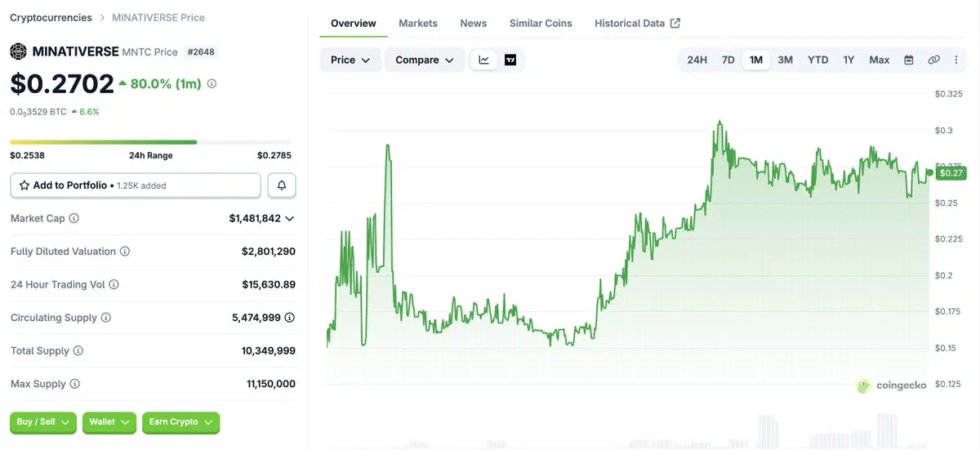This screenshot has height=450, width=980.
Task: Select the 1Y time range
Action: point(849,60)
